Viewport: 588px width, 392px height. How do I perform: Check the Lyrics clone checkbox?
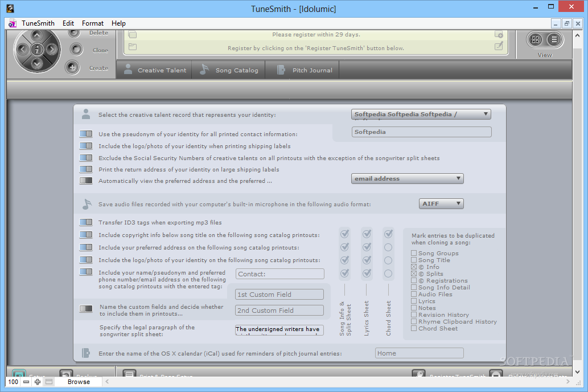[414, 301]
